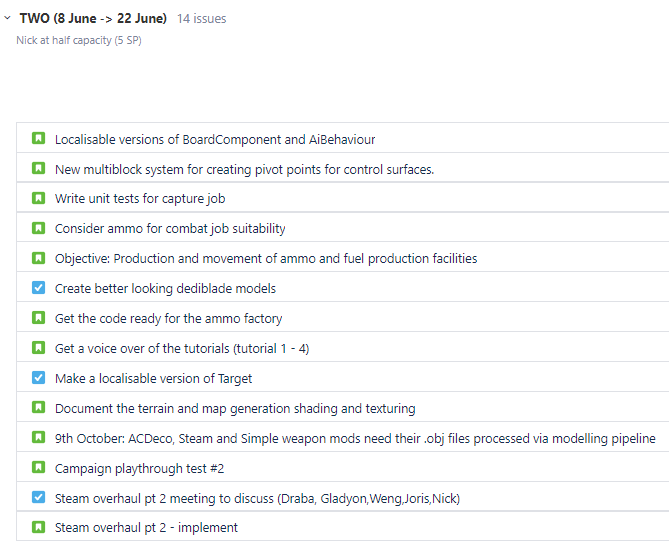Click task checkbox icon for Steam overhaul meeting
This screenshot has width=669, height=545.
[38, 497]
